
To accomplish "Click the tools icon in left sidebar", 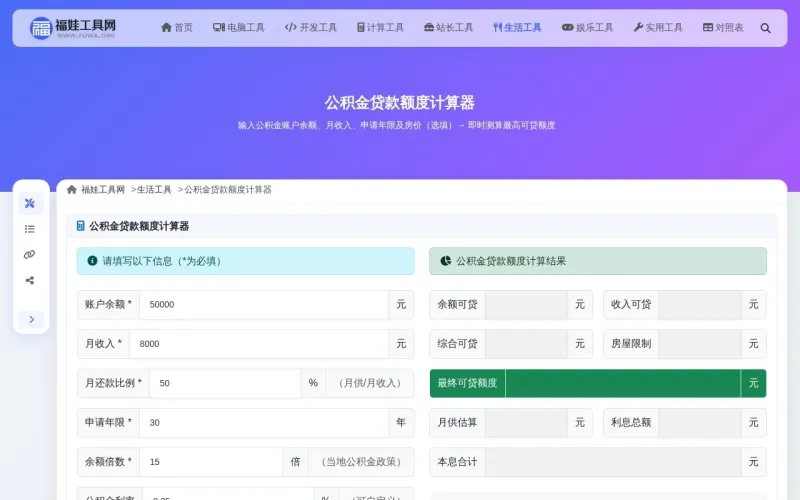I will click(30, 203).
